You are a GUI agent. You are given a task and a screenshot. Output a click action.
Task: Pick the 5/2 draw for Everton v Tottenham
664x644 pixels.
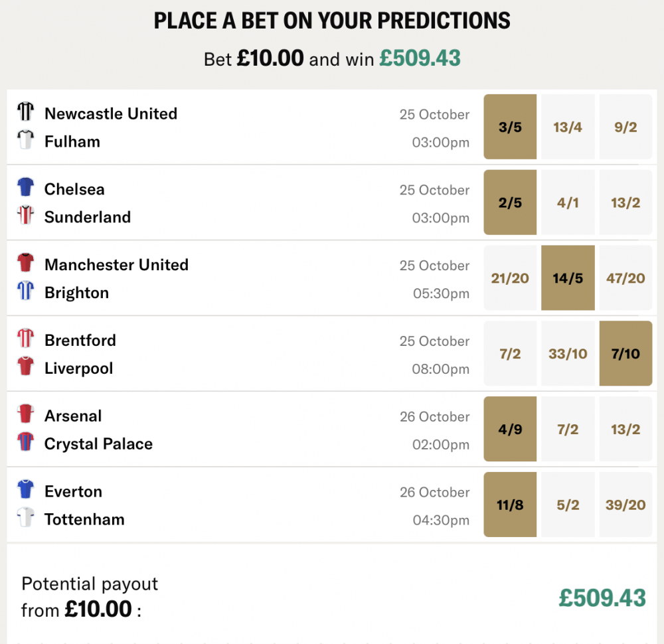coord(568,505)
